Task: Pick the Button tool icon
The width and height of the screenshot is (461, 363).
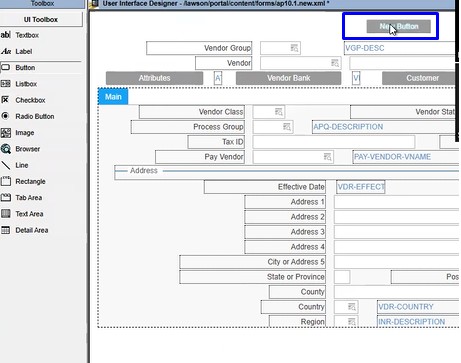Action: [x=6, y=67]
